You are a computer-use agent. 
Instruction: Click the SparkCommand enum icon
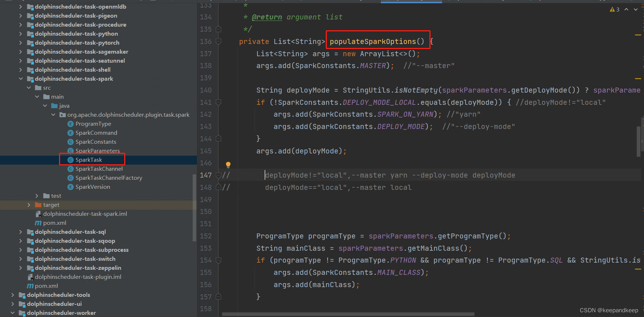click(71, 133)
